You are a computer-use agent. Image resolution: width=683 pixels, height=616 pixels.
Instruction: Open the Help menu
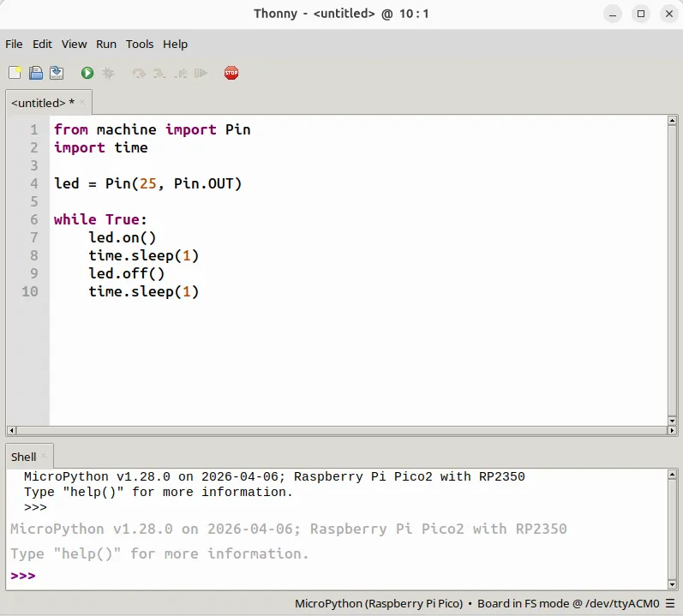coord(175,44)
